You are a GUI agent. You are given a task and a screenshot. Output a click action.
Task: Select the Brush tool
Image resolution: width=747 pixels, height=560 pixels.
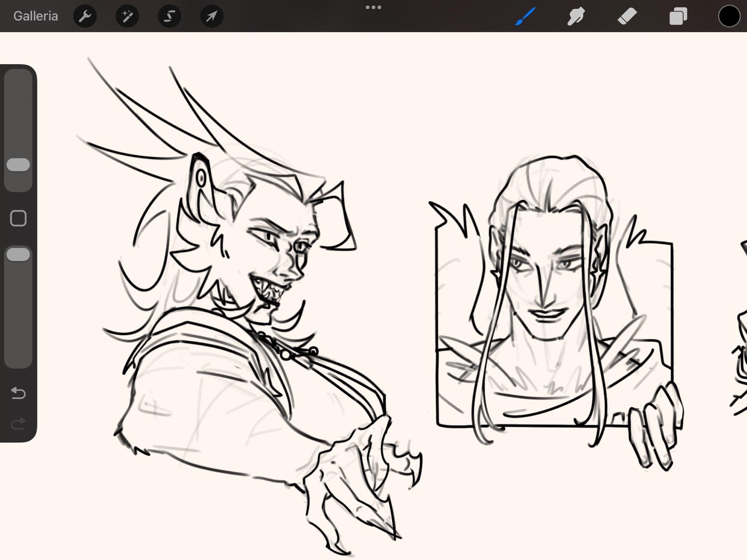pos(525,16)
